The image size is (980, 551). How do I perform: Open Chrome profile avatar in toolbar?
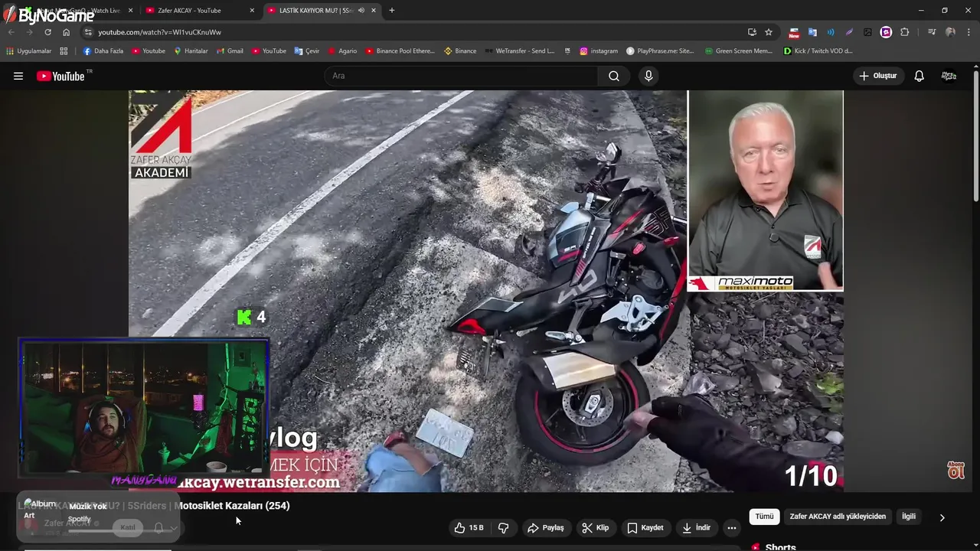(x=950, y=32)
